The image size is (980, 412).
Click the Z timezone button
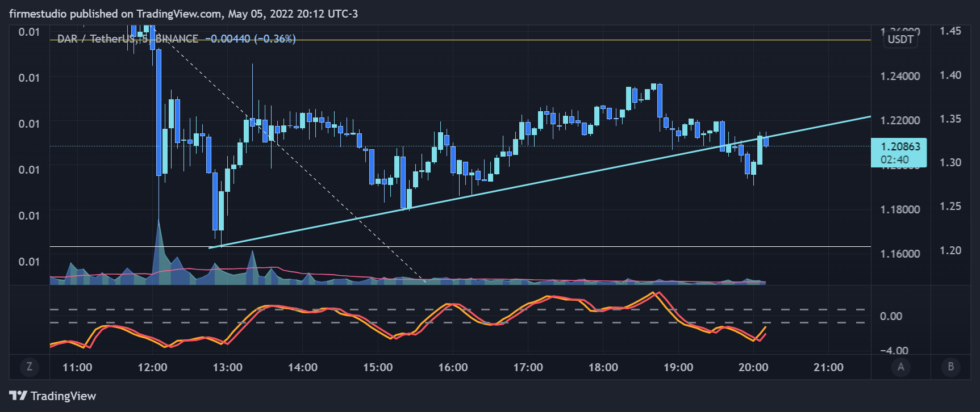click(x=30, y=367)
